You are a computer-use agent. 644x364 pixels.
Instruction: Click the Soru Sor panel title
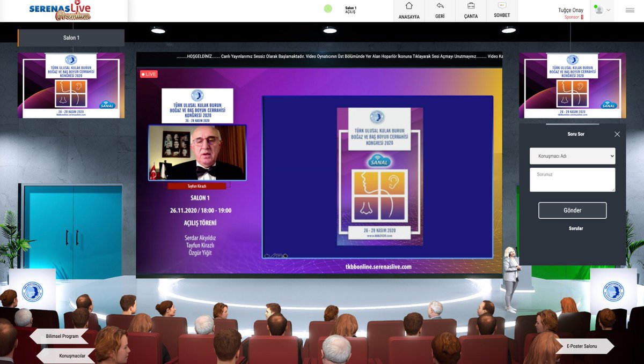tap(576, 134)
